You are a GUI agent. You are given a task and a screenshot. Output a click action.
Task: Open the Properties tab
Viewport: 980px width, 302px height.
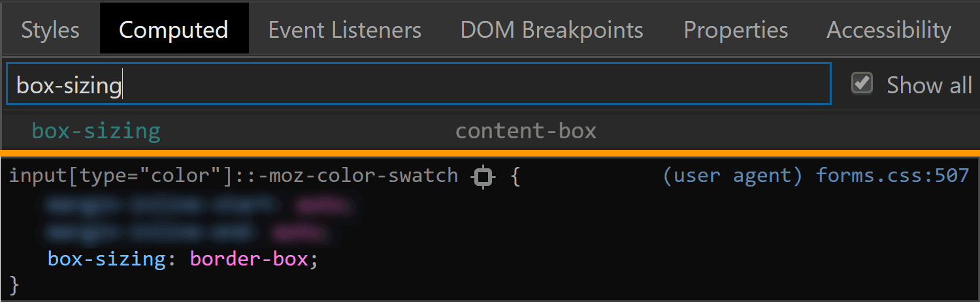[736, 30]
